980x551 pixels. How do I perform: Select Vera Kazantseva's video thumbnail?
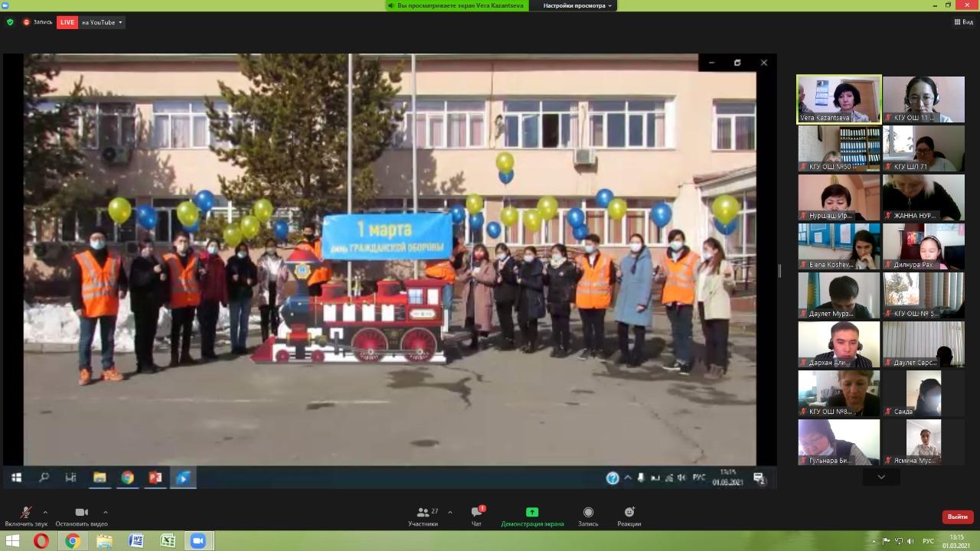click(838, 99)
